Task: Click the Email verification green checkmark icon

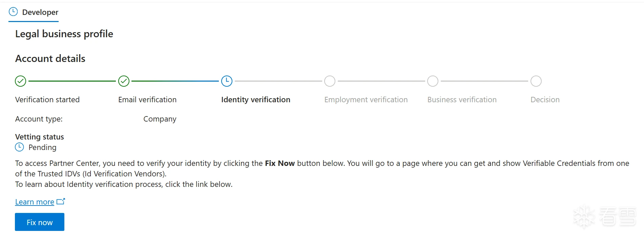Action: pos(124,81)
